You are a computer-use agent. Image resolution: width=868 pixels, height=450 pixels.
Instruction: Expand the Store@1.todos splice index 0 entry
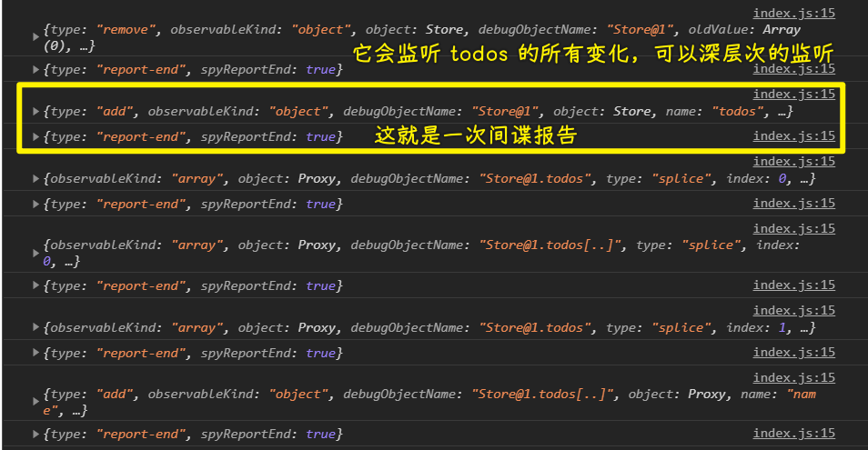(35, 179)
